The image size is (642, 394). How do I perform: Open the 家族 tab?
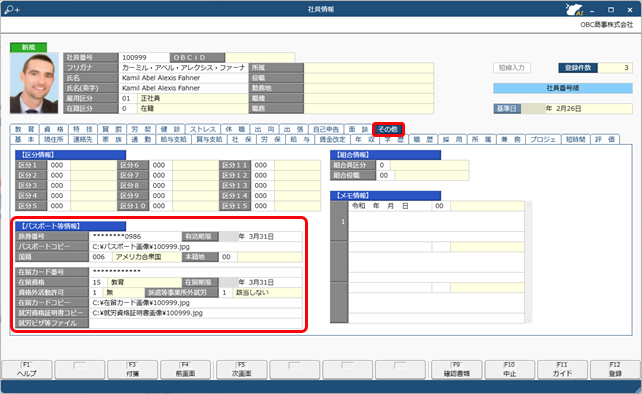112,140
